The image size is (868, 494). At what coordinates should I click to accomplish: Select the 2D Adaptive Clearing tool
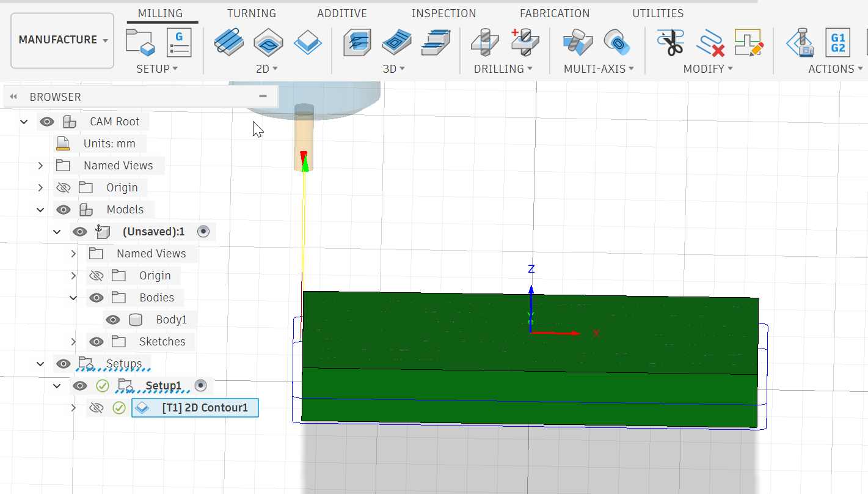click(229, 42)
